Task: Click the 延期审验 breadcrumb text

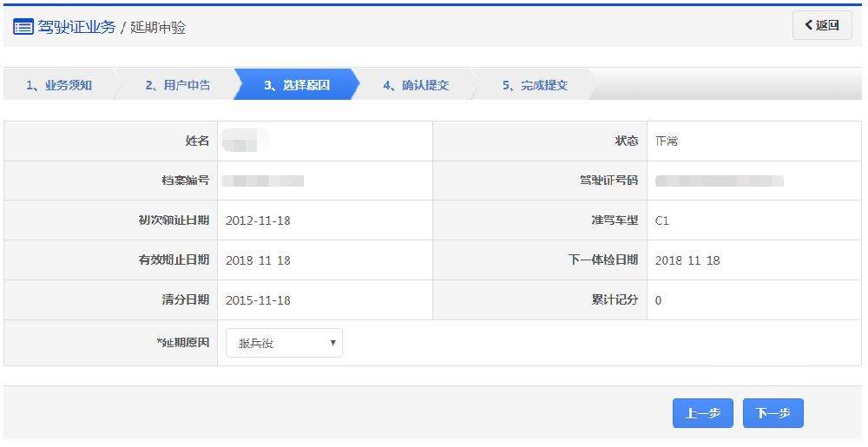Action: point(158,27)
